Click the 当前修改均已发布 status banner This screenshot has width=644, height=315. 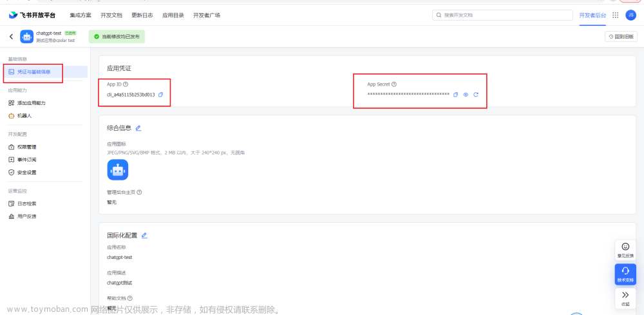point(117,37)
